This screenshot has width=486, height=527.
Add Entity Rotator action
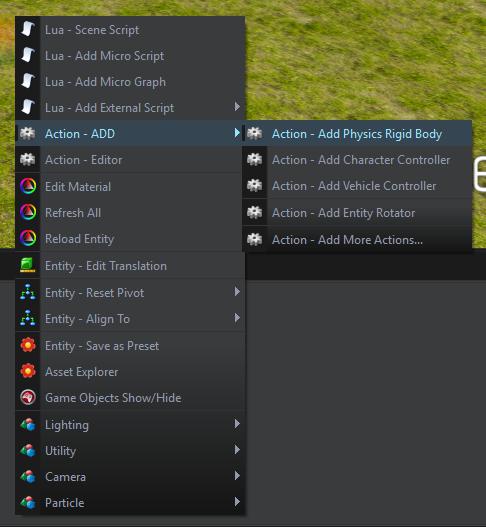click(x=357, y=212)
